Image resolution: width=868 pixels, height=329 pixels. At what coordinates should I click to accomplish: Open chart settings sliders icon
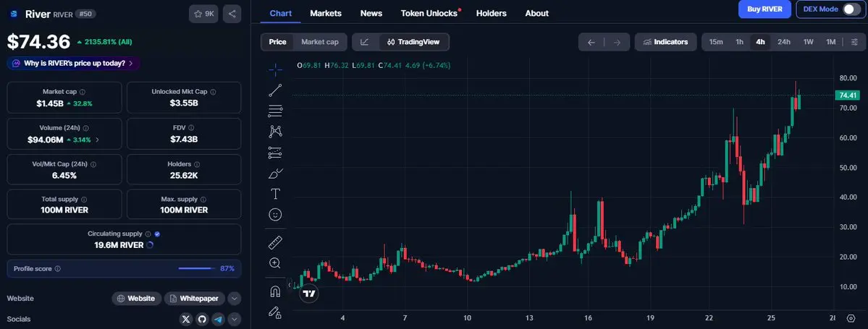click(x=854, y=42)
